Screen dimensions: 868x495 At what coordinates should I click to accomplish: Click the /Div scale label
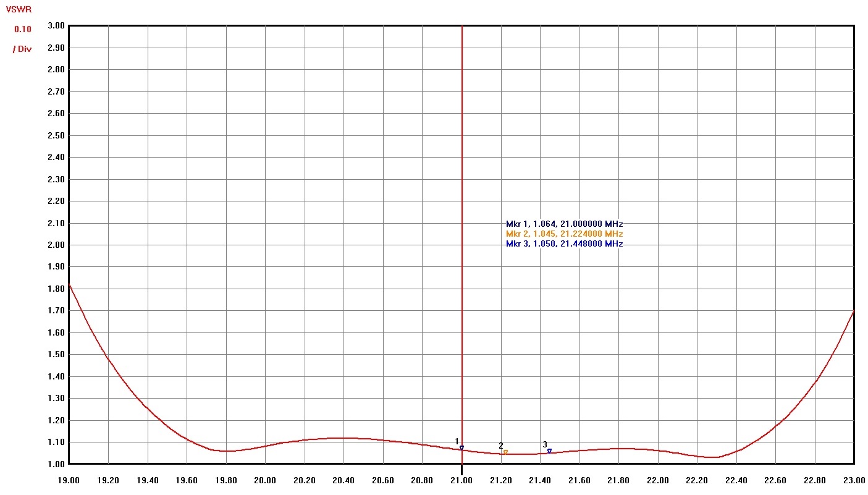pyautogui.click(x=22, y=49)
